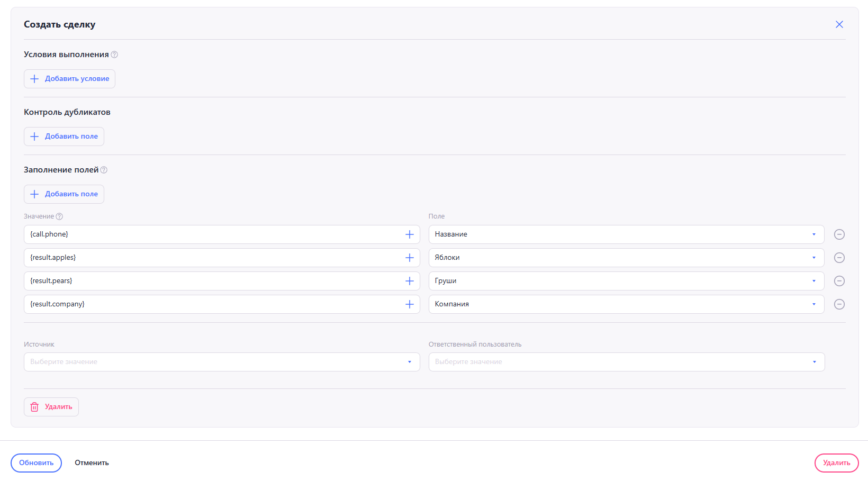The width and height of the screenshot is (868, 481).
Task: Click plus icon in {result.company} value field
Action: click(409, 304)
